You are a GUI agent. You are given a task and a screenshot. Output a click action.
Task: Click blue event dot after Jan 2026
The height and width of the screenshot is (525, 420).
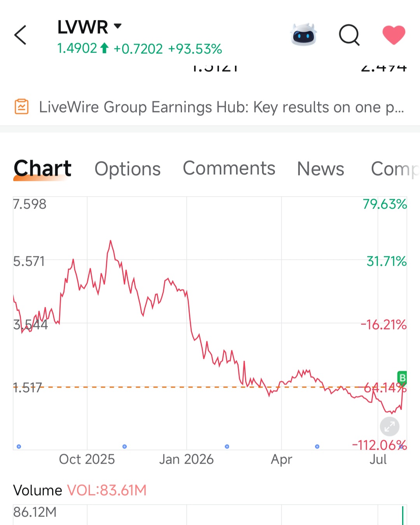pos(227,446)
